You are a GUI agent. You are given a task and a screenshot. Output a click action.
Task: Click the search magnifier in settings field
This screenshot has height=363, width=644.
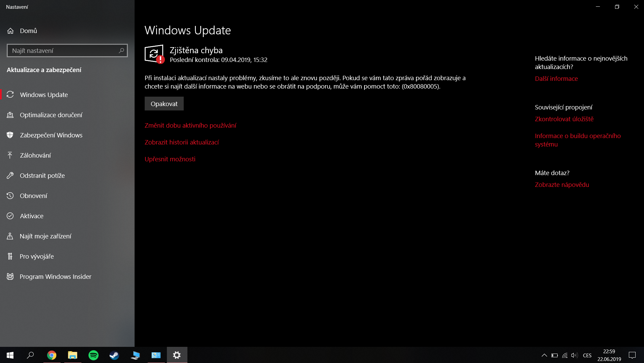(x=121, y=51)
